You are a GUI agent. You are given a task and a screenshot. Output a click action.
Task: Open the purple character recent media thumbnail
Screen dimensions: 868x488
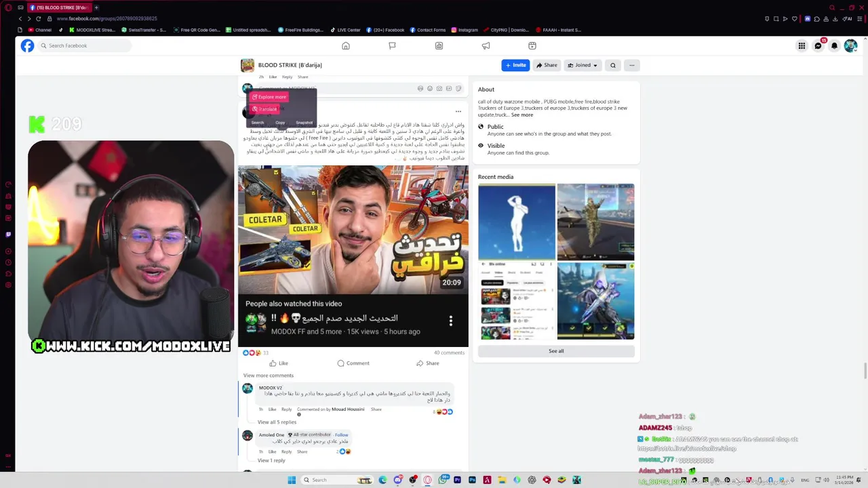pyautogui.click(x=595, y=301)
